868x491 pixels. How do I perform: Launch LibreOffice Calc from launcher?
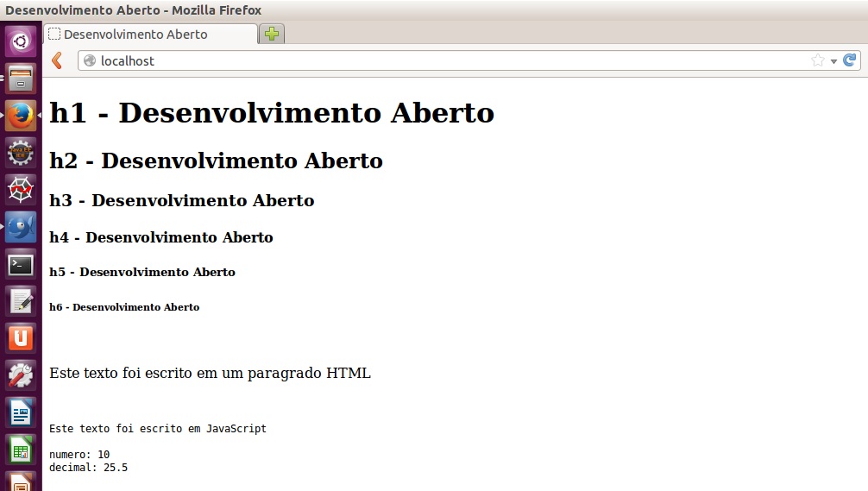coord(21,450)
